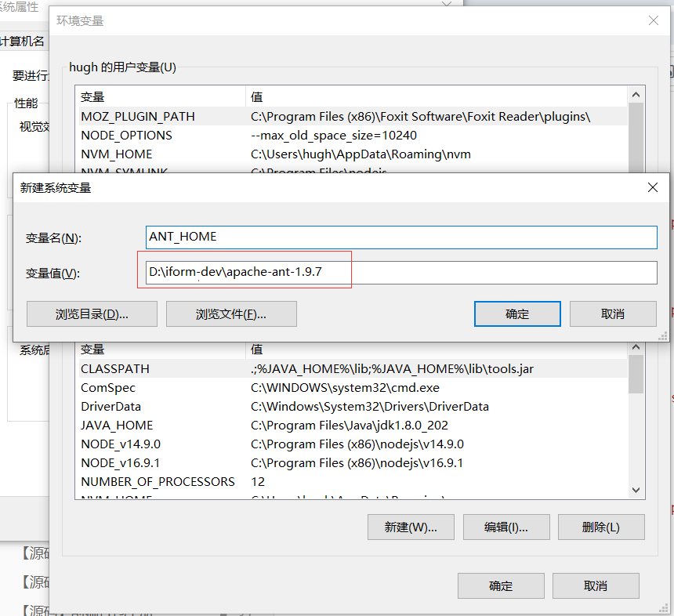Image resolution: width=674 pixels, height=616 pixels.
Task: Click 新建(W) under system variables
Action: point(410,527)
